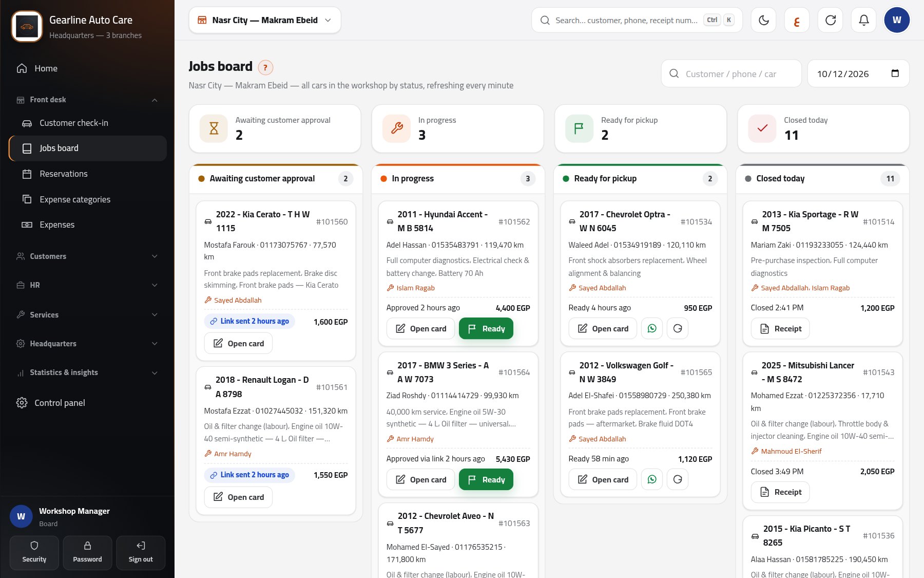Open Expenses page

[87, 225]
